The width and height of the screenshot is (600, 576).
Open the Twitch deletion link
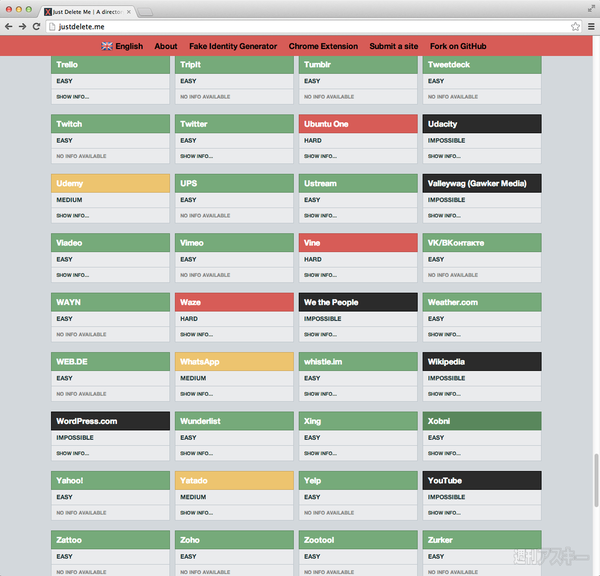click(110, 124)
